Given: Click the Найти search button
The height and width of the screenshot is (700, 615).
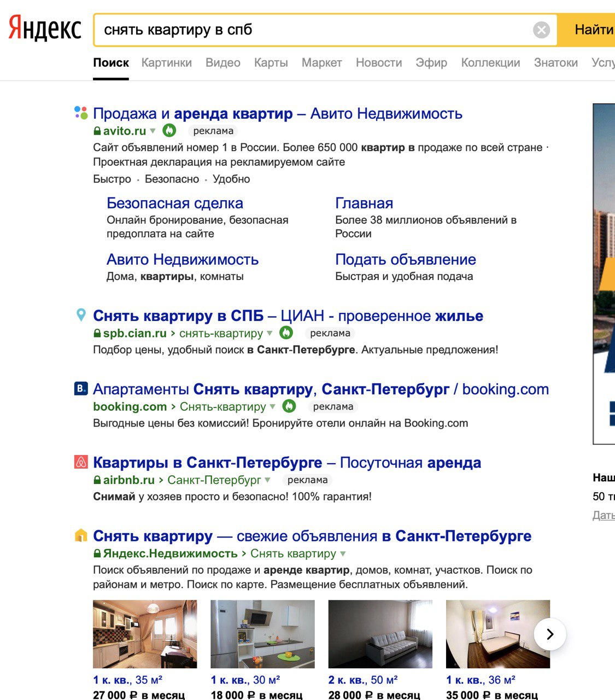Looking at the screenshot, I should (593, 30).
